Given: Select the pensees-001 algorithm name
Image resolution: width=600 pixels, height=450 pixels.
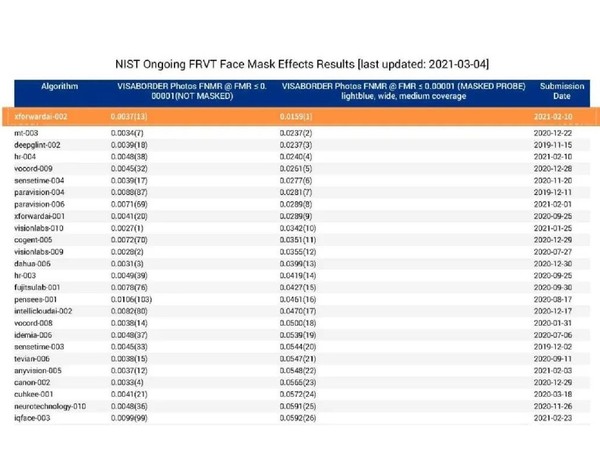Looking at the screenshot, I should point(35,299).
